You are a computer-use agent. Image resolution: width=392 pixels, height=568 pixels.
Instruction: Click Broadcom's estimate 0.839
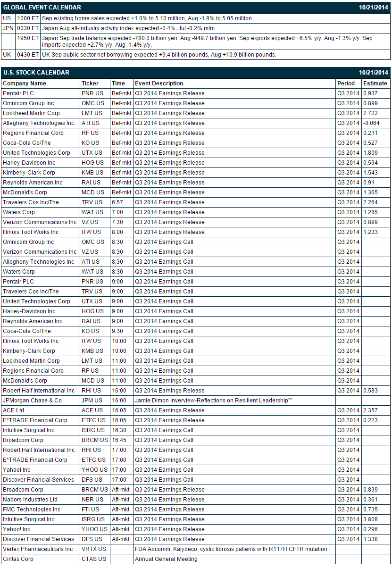(x=370, y=490)
